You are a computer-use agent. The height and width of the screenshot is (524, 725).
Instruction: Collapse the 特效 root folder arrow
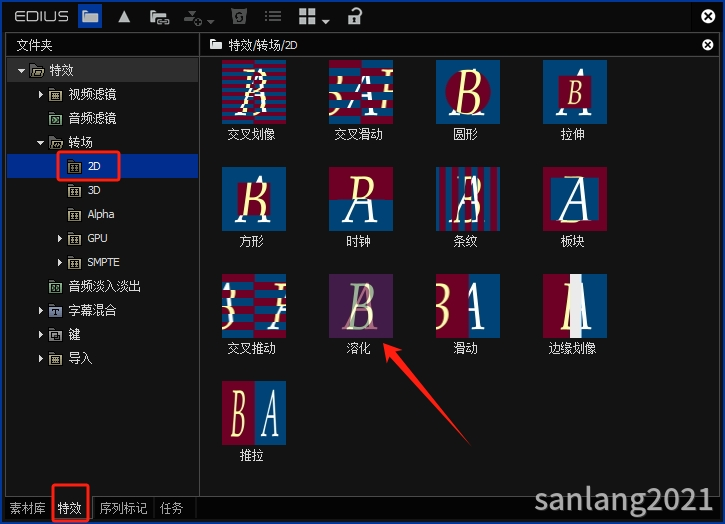pyautogui.click(x=21, y=71)
